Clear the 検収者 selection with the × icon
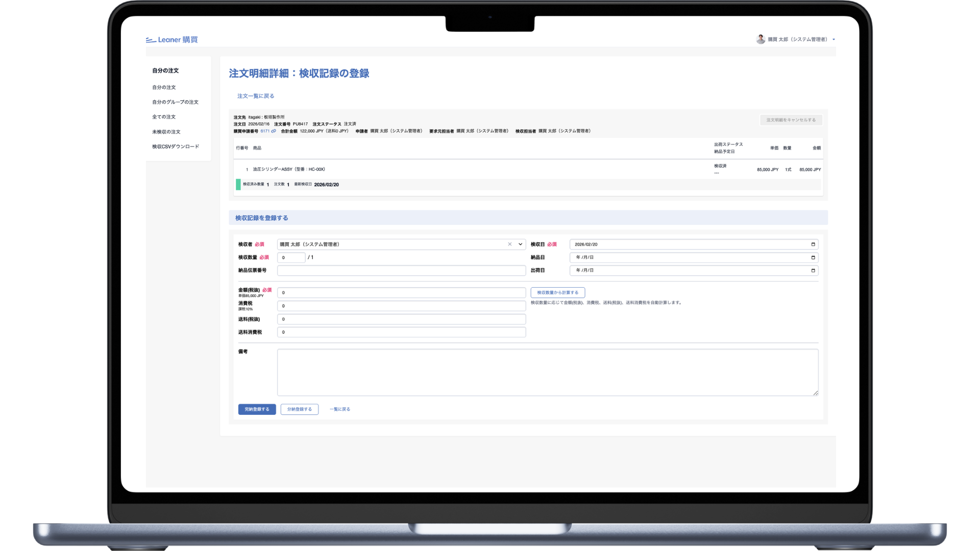Image resolution: width=980 pixels, height=551 pixels. pyautogui.click(x=509, y=244)
